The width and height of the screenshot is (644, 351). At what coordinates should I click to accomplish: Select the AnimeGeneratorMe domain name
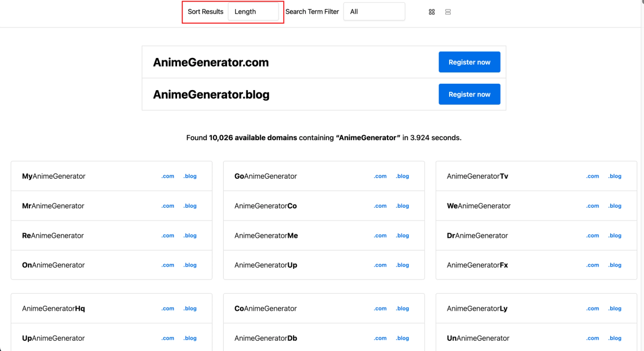point(266,236)
